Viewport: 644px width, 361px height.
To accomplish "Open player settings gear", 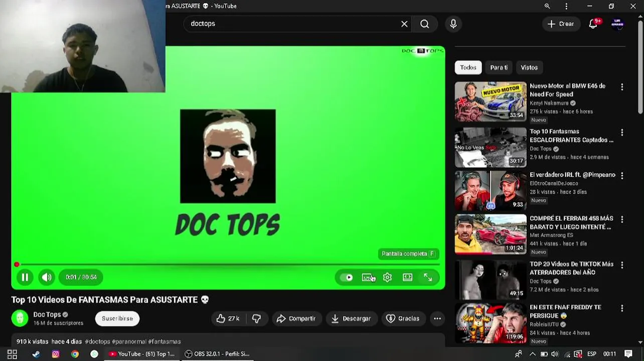I will (x=387, y=277).
